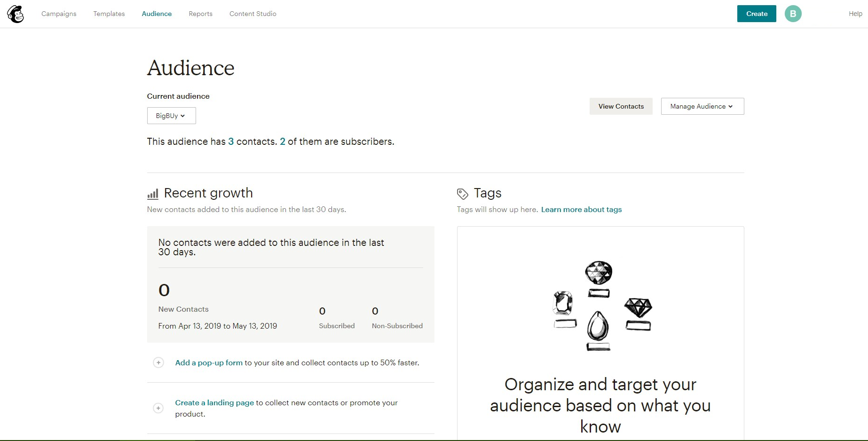Open the Manage Audience dropdown

point(702,106)
